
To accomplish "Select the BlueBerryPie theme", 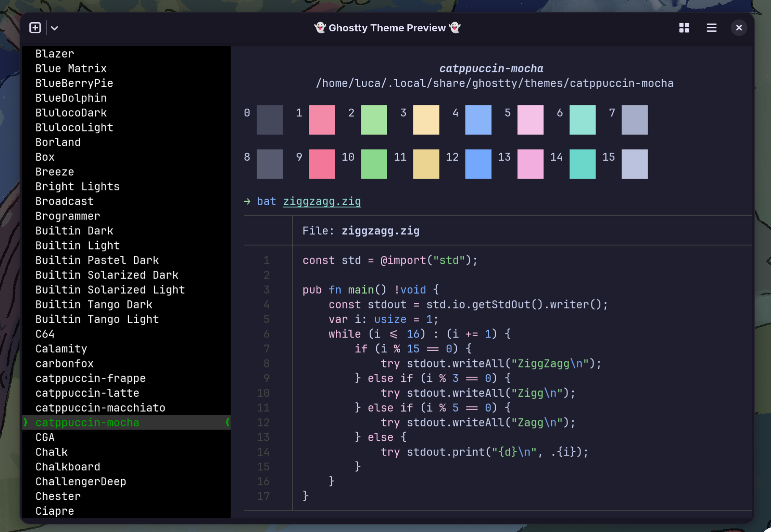I will [x=126, y=83].
